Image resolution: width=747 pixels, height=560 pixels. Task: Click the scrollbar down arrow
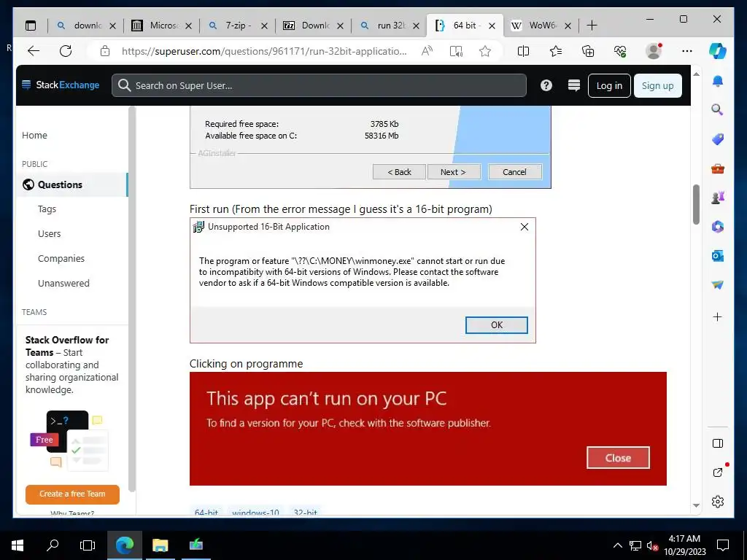[x=696, y=506]
